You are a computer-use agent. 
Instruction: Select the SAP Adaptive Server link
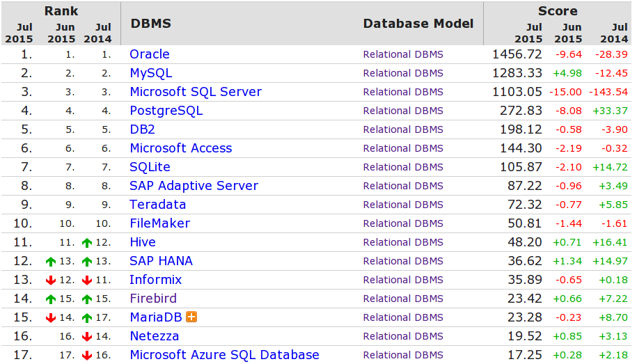[x=194, y=186]
